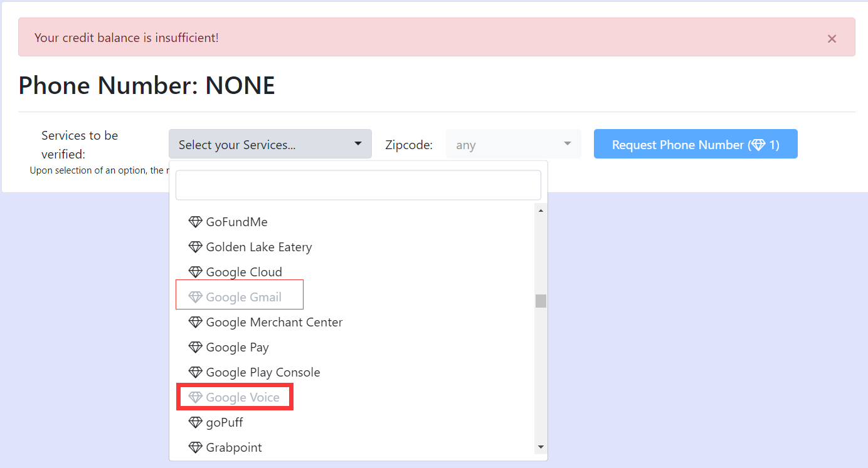Click the diamond icon beside Google Merchant Center
This screenshot has width=868, height=468.
coord(196,322)
